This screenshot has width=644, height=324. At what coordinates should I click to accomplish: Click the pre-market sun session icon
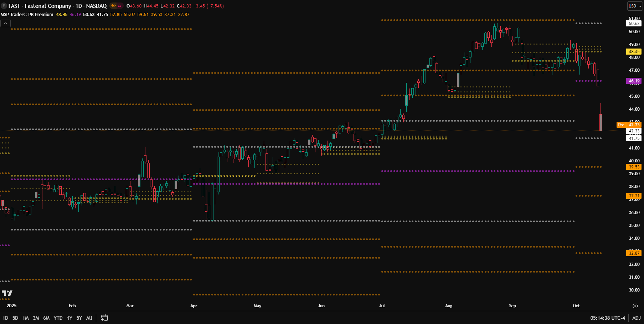(x=113, y=6)
